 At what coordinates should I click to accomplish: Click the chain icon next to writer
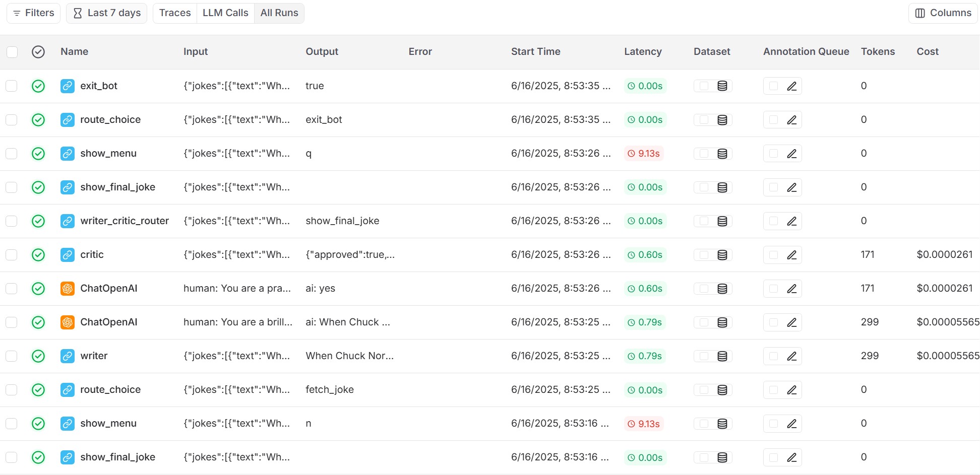coord(68,356)
